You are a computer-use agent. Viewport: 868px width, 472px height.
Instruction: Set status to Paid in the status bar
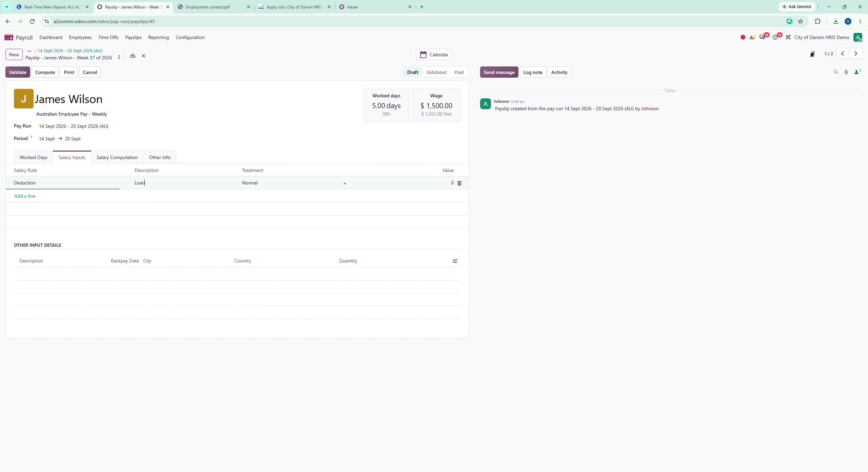tap(459, 72)
